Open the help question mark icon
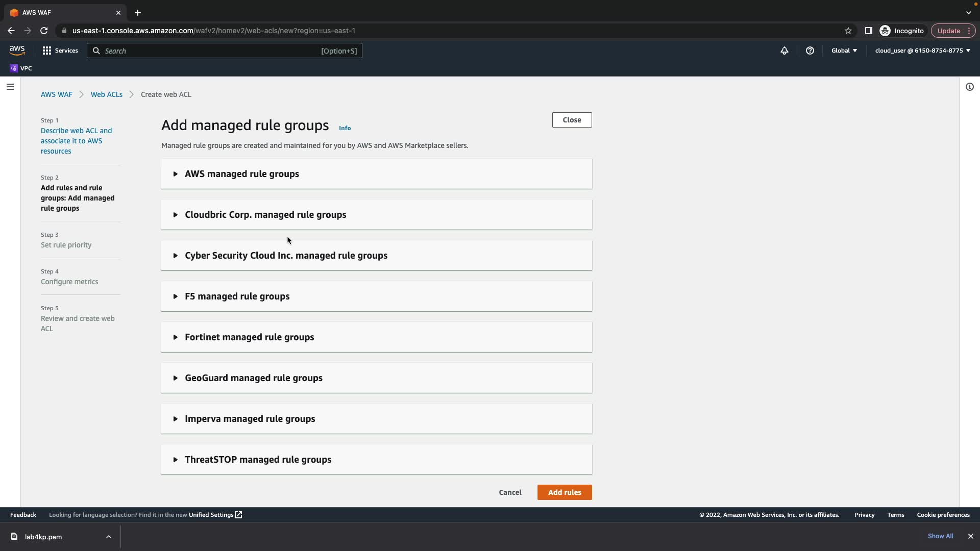 tap(810, 51)
